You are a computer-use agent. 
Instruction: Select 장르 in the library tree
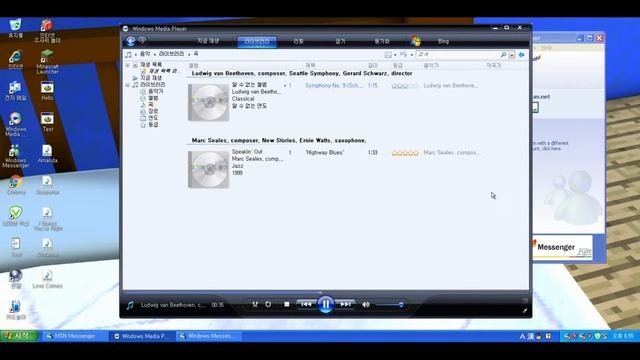click(153, 111)
